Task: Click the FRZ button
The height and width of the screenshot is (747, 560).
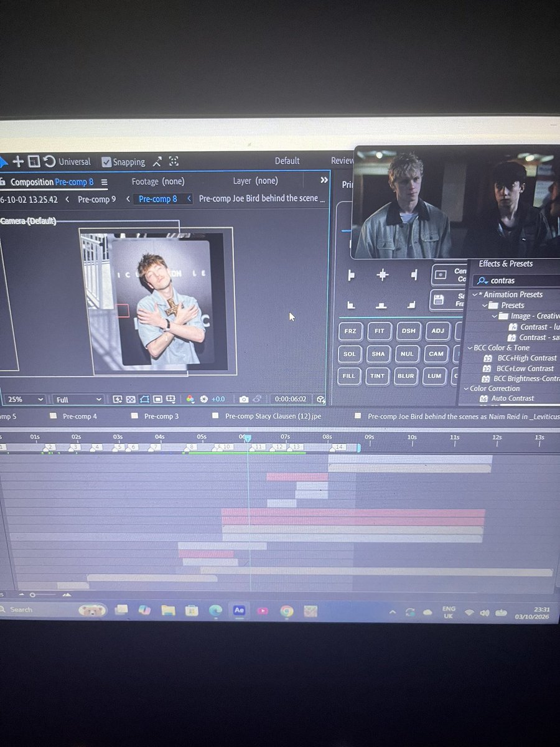Action: 350,331
